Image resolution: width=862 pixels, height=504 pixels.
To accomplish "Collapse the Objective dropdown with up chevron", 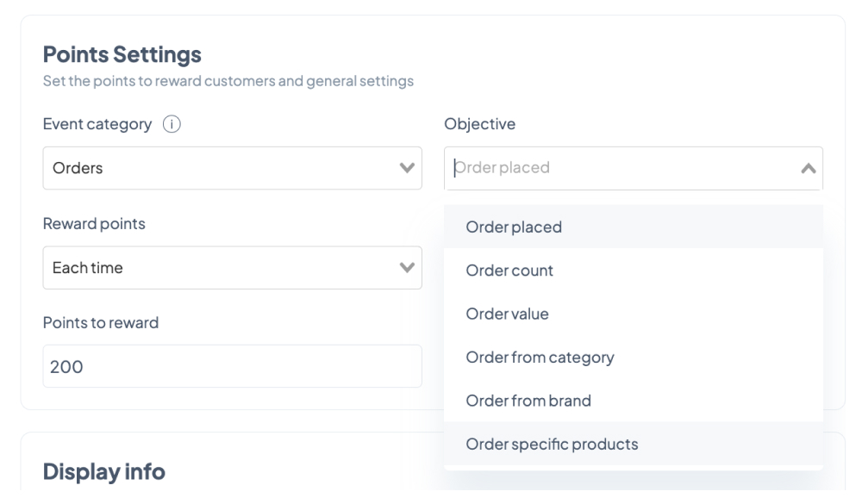I will point(809,168).
